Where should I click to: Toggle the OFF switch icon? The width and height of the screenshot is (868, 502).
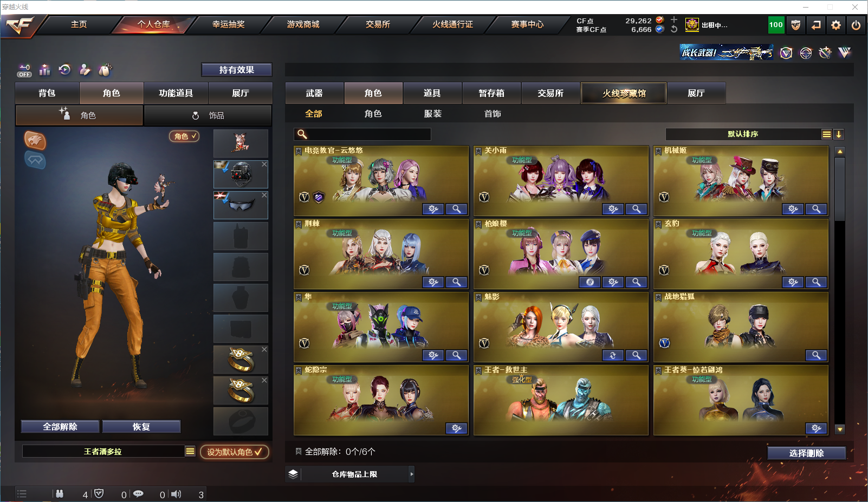(24, 70)
